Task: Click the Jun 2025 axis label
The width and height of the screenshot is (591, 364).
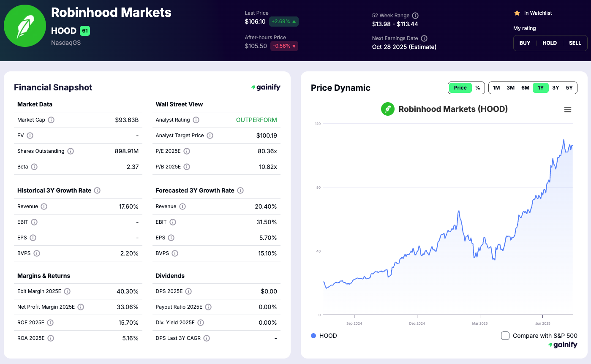Action: [x=543, y=323]
